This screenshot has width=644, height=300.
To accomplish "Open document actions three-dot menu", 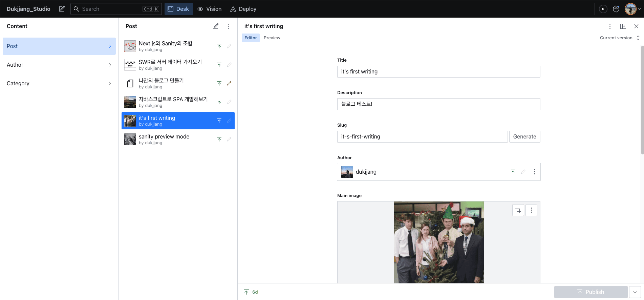I will coord(610,26).
